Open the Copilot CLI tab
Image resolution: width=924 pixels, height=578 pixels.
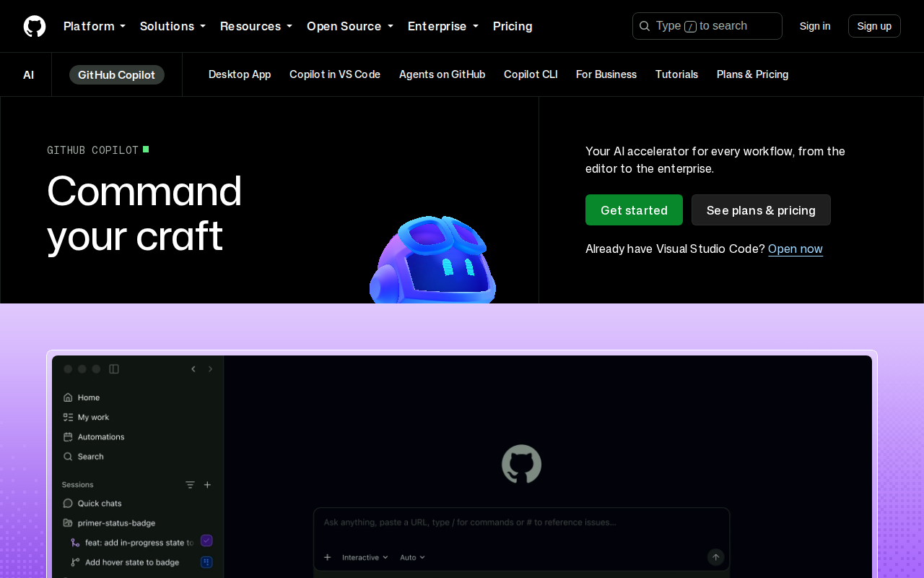pos(531,74)
